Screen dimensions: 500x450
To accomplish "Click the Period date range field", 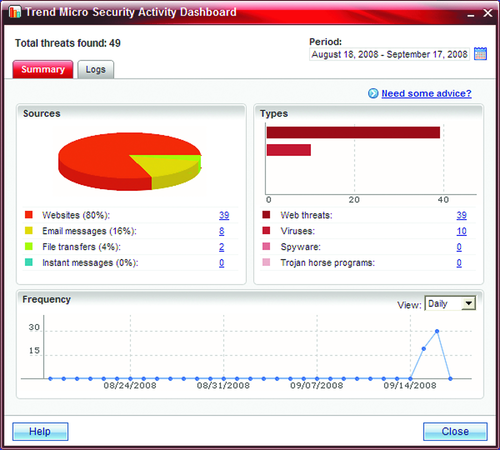I will click(389, 54).
